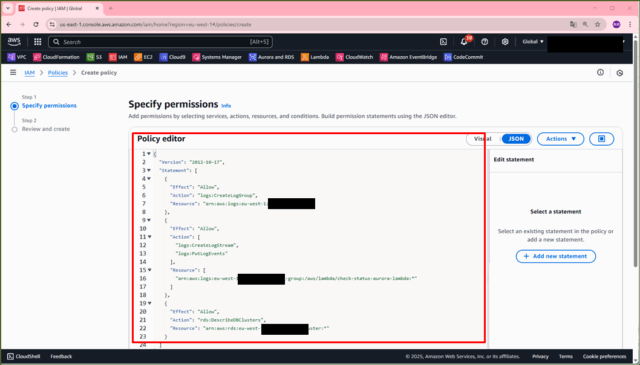Collapse the third statement block on line 19
The image size is (640, 365).
click(x=150, y=303)
